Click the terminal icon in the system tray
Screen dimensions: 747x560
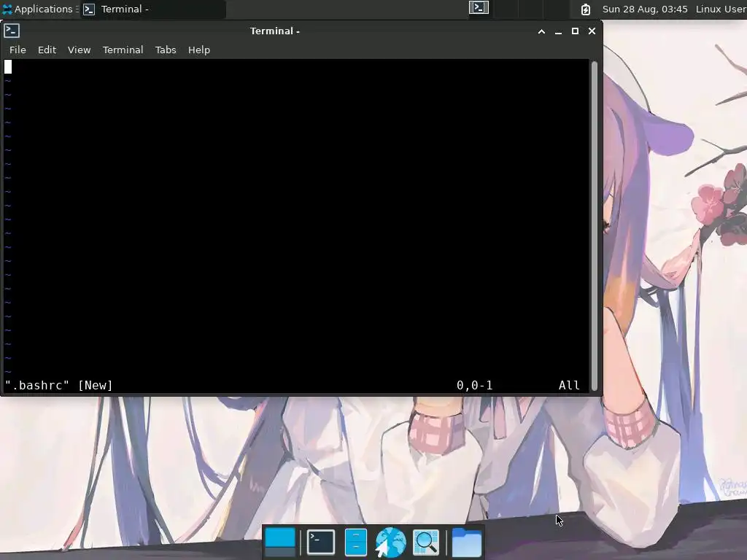pos(479,7)
